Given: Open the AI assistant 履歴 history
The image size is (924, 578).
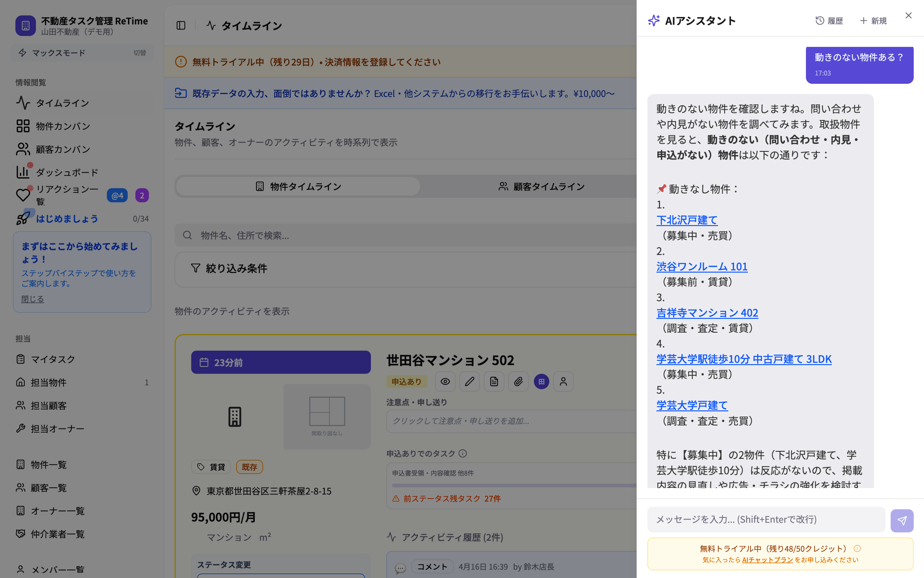Looking at the screenshot, I should tap(829, 21).
